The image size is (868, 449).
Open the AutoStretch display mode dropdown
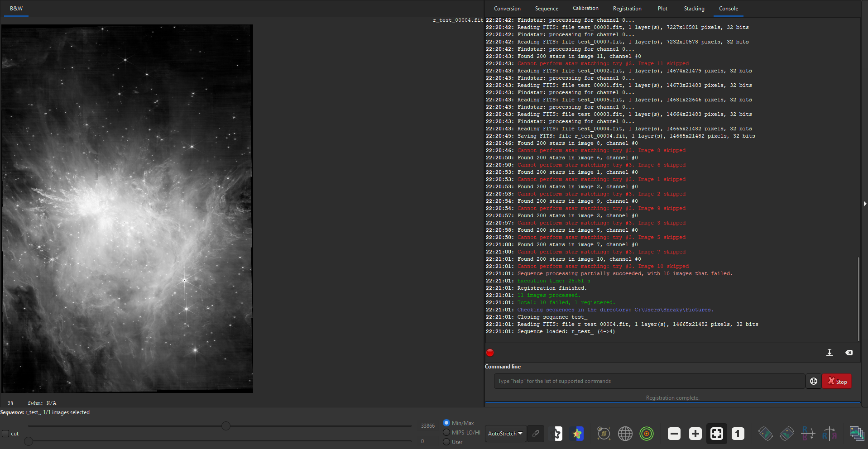505,434
